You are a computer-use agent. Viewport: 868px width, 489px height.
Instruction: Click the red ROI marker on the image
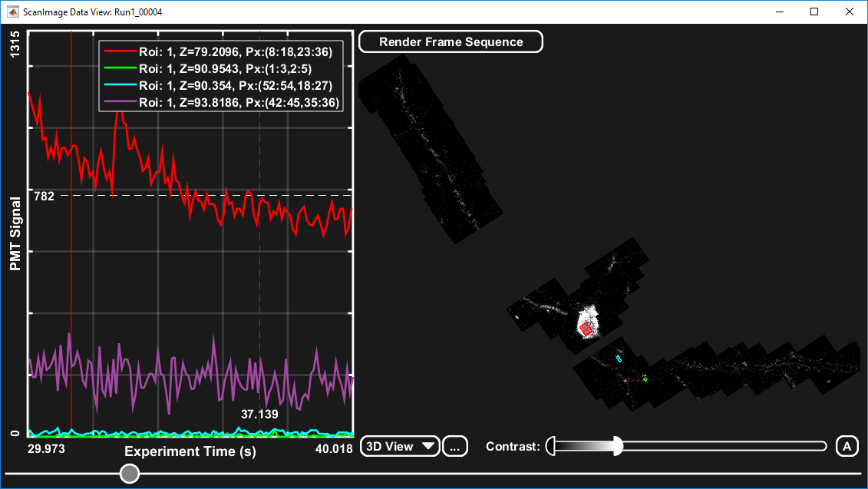(586, 329)
